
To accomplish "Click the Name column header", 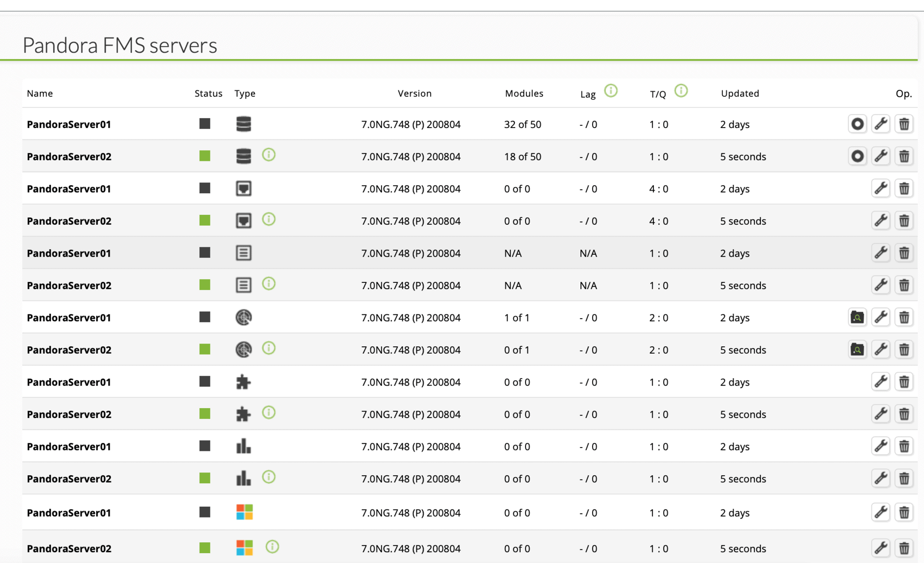I will (40, 93).
